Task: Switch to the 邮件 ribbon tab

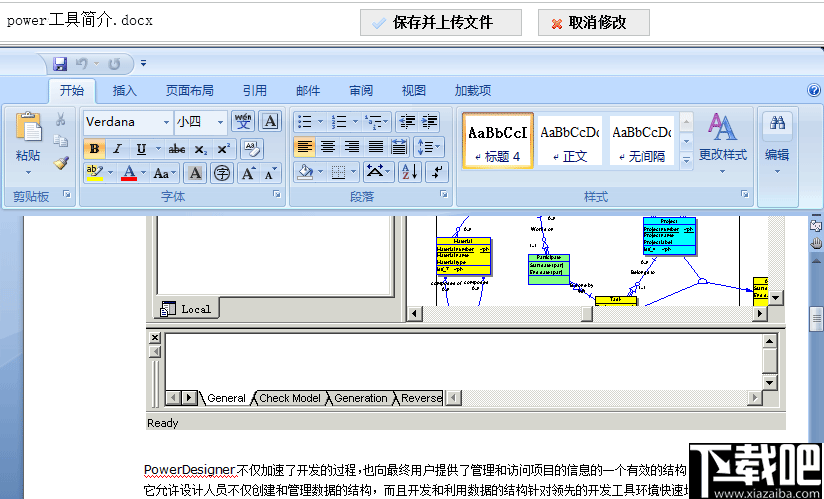Action: pos(308,90)
